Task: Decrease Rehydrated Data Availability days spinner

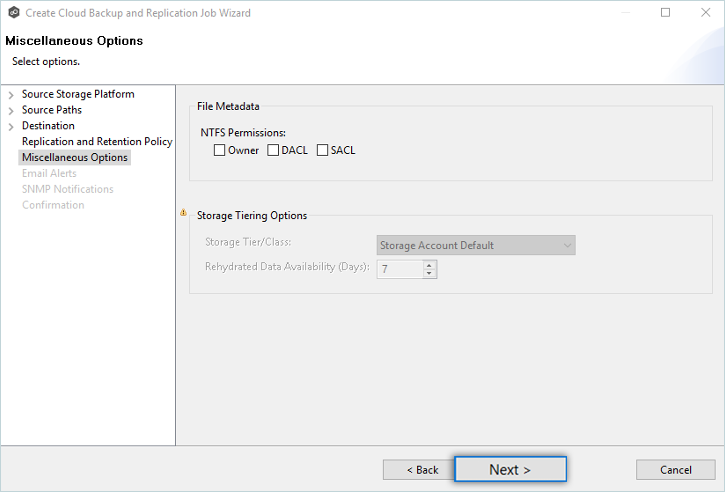Action: click(430, 273)
